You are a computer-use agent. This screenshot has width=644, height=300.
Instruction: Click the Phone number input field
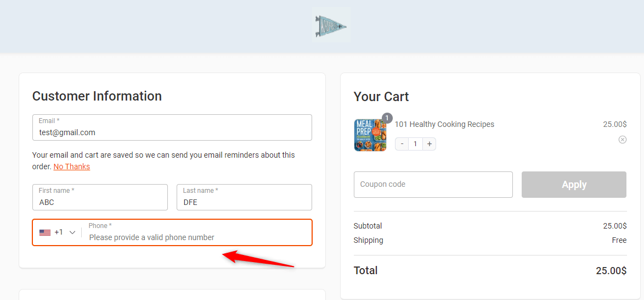tap(197, 232)
